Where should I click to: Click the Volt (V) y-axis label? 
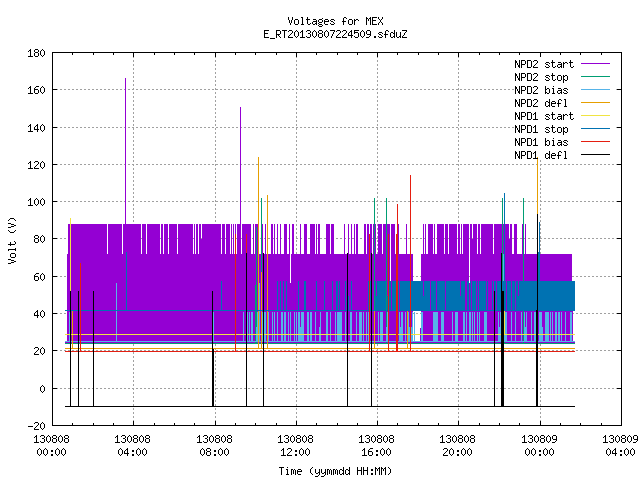[x=13, y=240]
